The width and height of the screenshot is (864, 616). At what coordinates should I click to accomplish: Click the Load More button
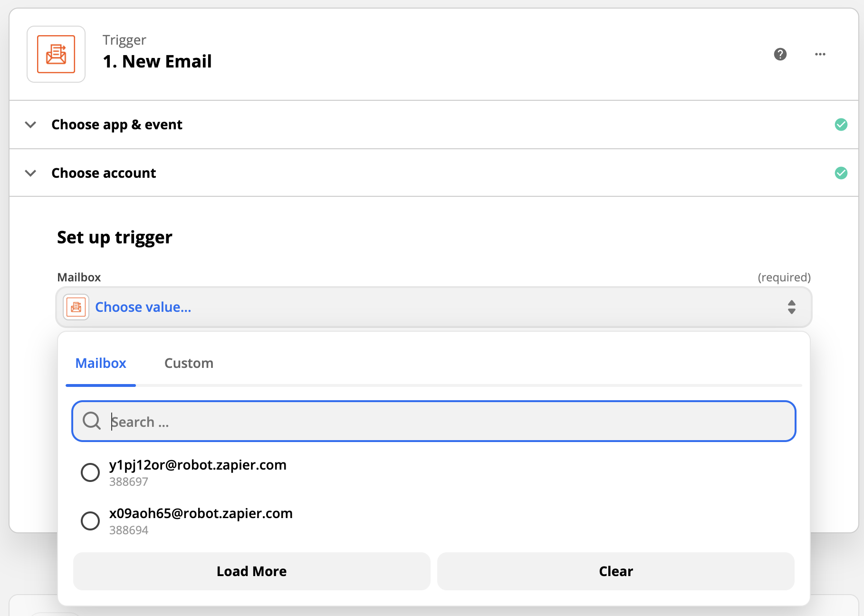coord(251,571)
